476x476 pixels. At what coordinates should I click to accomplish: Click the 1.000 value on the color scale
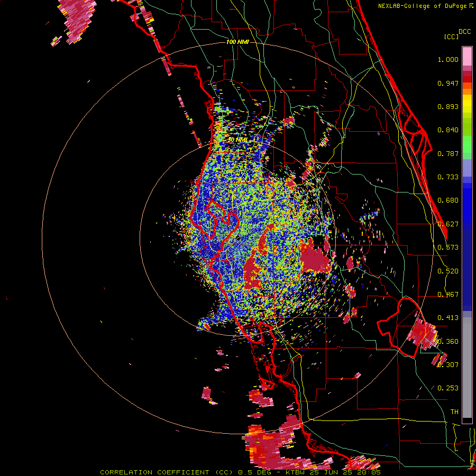point(448,59)
